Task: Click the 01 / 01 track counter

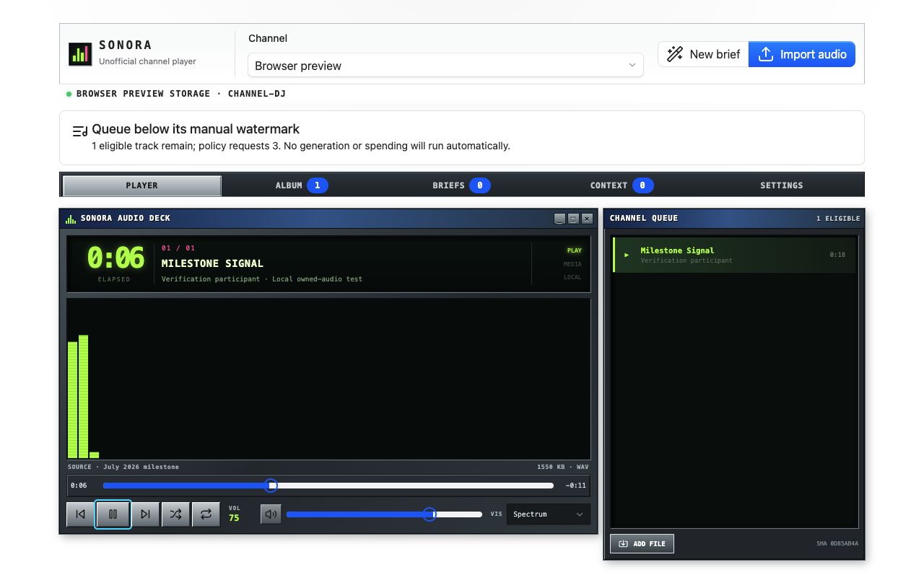Action: (x=178, y=248)
